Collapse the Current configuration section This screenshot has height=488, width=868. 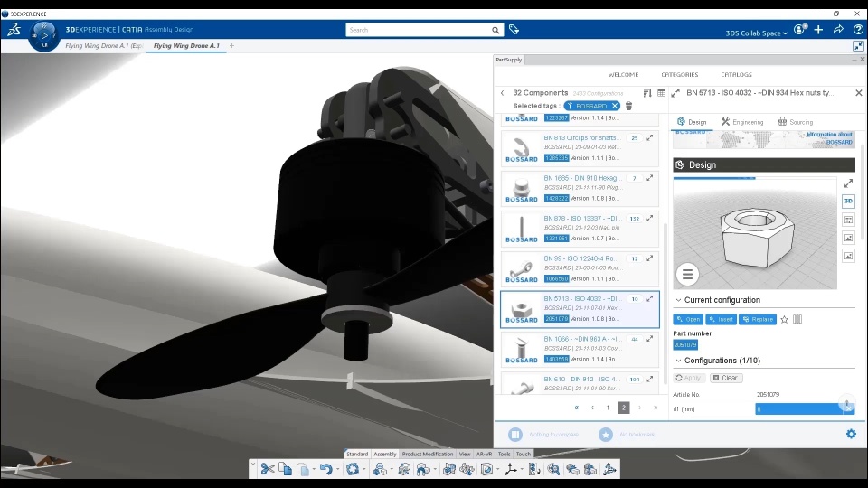coord(678,300)
